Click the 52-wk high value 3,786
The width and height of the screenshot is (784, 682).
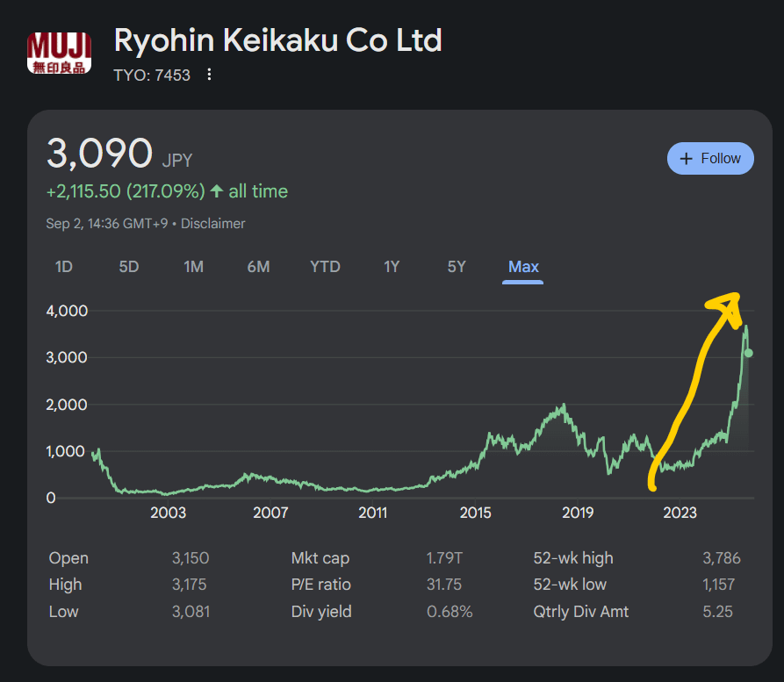(722, 558)
